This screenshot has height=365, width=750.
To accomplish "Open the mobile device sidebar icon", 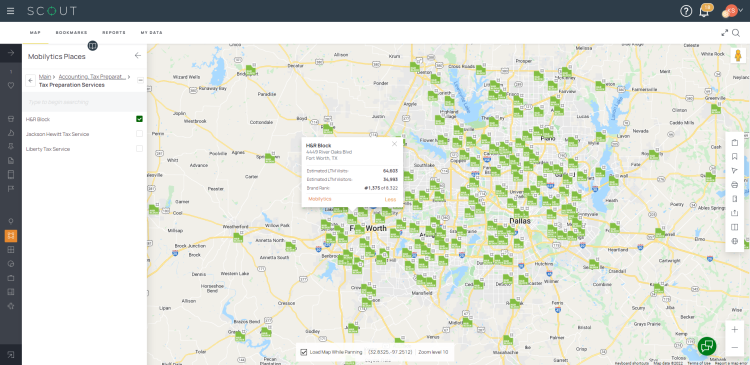I will point(11,174).
